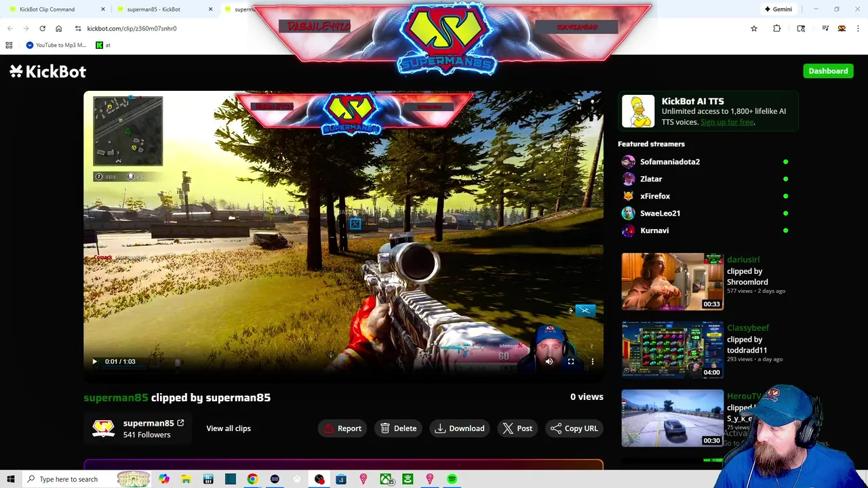Open YouTube to Mp3 bookmark
This screenshot has height=488, width=868.
tap(56, 45)
